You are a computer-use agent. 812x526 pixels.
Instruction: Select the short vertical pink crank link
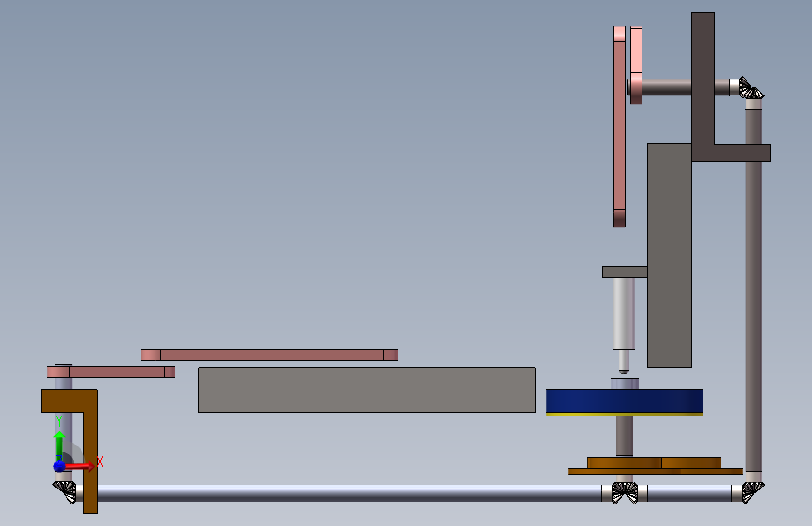click(637, 66)
